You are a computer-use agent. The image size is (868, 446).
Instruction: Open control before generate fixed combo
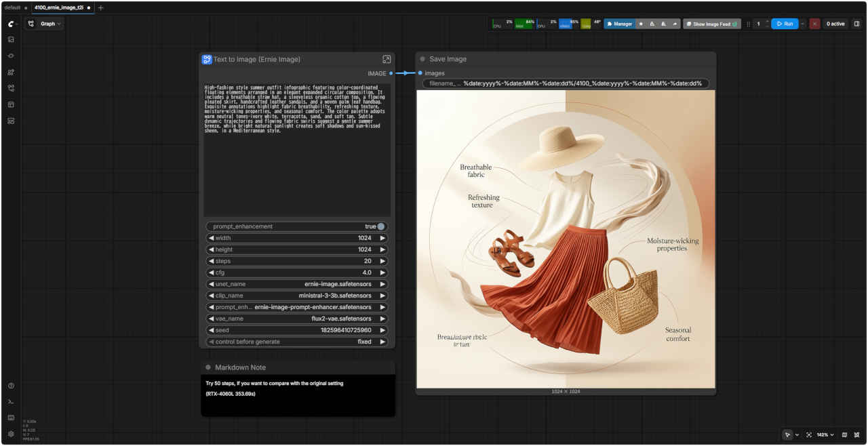pos(297,342)
